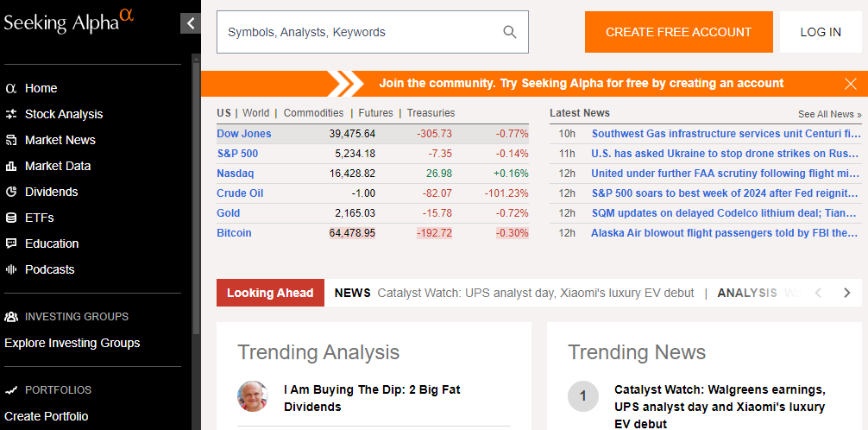The width and height of the screenshot is (868, 430).
Task: Show next Looking Ahead item
Action: (x=846, y=293)
